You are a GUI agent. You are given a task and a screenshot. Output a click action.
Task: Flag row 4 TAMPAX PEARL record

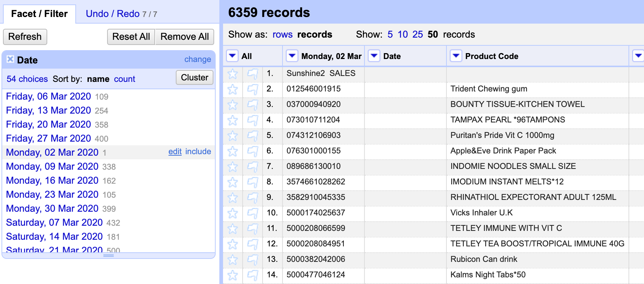point(253,120)
